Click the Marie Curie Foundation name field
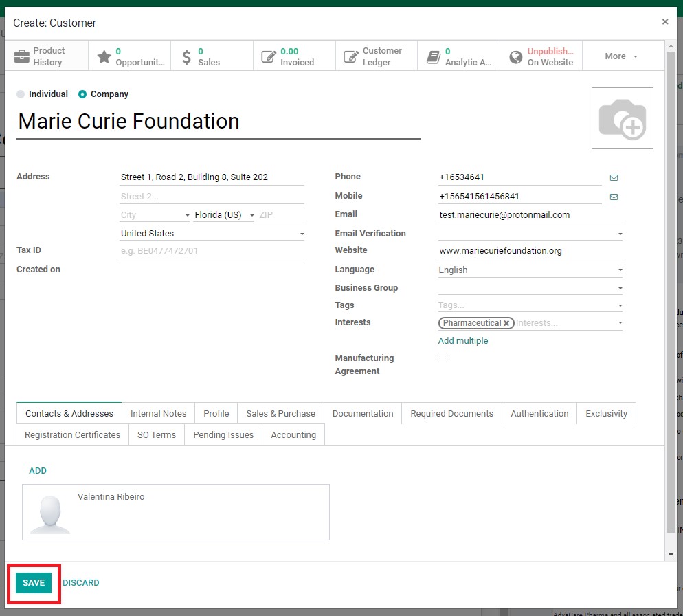The height and width of the screenshot is (616, 683). (219, 122)
